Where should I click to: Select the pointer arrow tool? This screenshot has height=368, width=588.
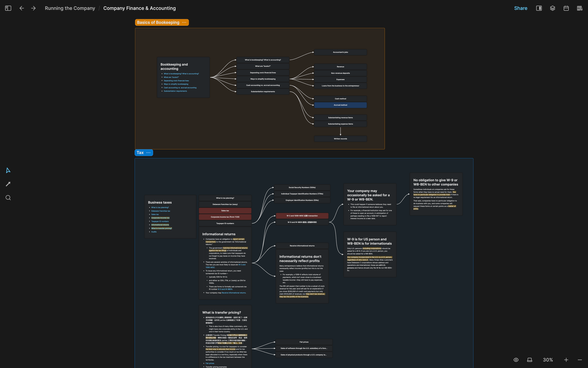click(x=8, y=170)
